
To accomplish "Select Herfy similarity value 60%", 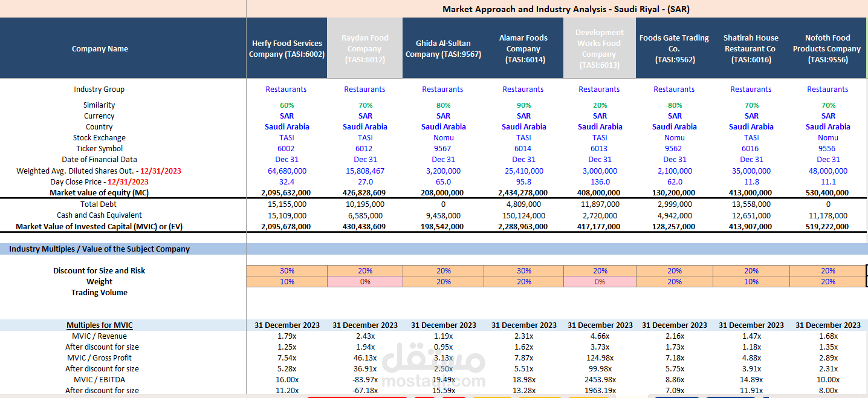I will click(287, 105).
